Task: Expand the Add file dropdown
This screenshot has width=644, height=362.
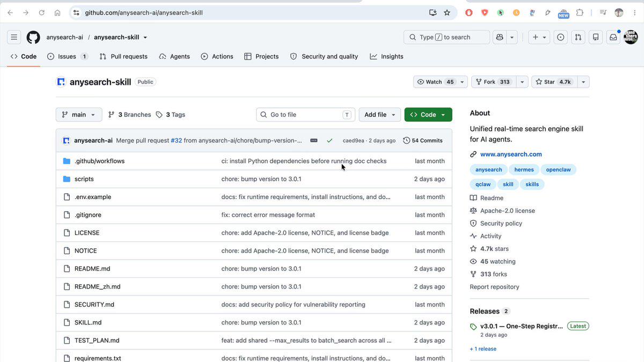Action: pos(380,115)
